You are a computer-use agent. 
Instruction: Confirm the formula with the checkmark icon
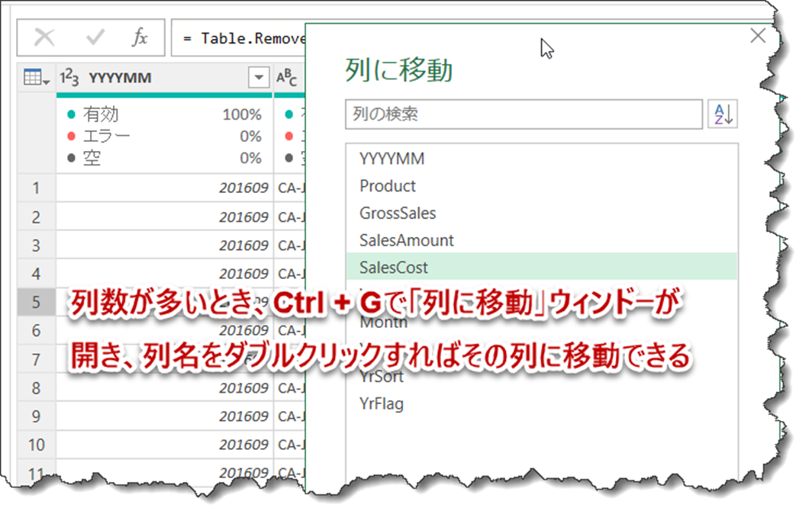[x=95, y=38]
